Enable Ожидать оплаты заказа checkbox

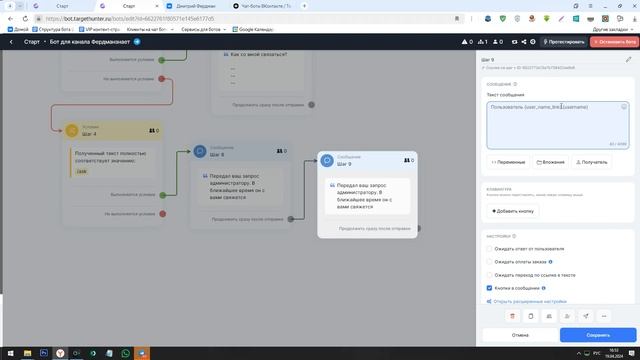tap(489, 262)
